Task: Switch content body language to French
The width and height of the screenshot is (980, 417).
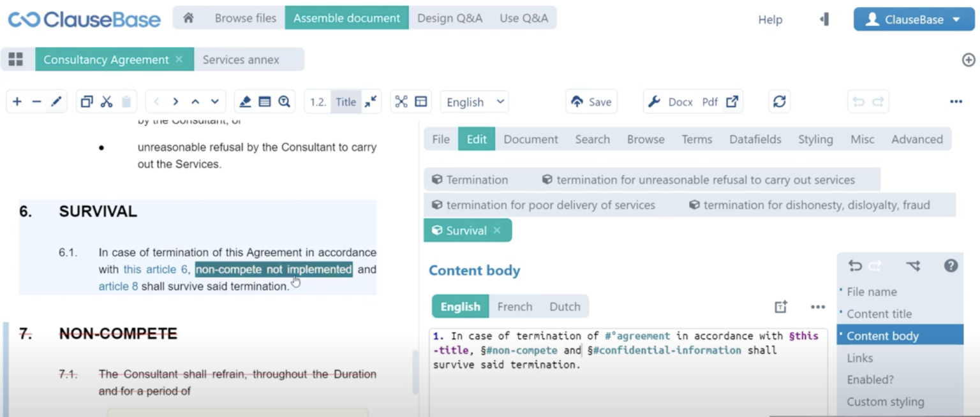Action: [x=514, y=307]
